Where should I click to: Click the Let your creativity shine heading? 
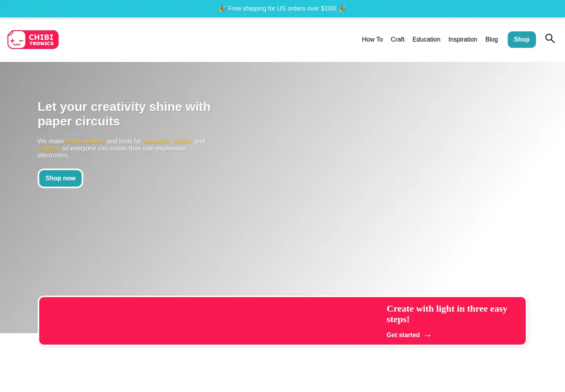point(124,114)
